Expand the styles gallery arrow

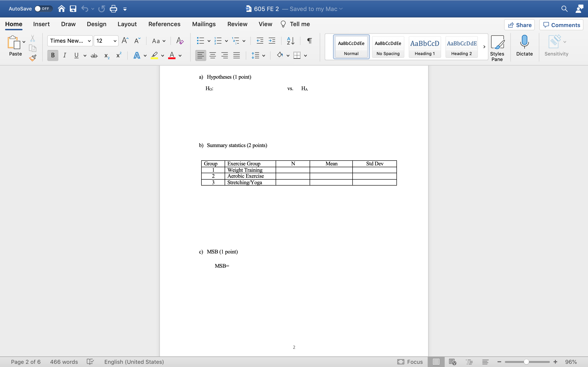click(x=484, y=47)
